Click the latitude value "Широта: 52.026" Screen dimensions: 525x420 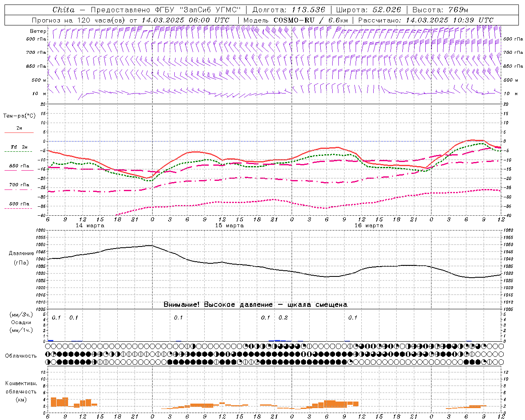[x=369, y=10]
